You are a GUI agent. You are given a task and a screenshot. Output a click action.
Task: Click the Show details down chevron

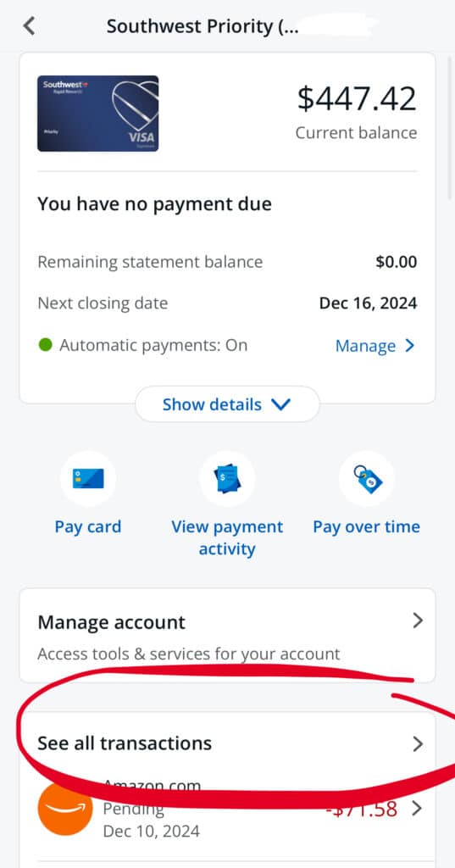(281, 404)
